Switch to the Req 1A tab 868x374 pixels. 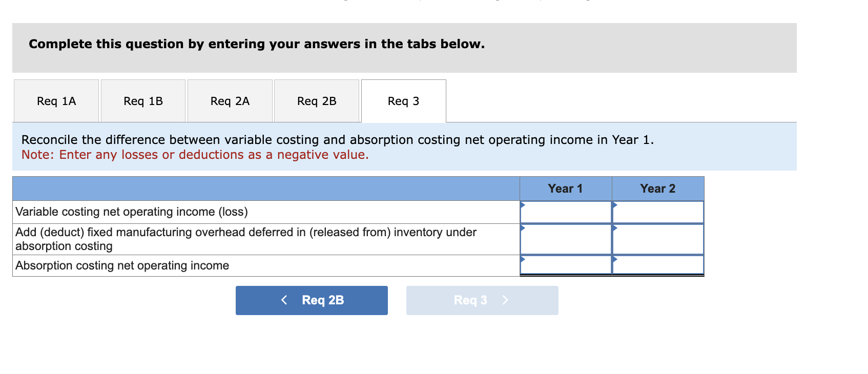click(56, 101)
